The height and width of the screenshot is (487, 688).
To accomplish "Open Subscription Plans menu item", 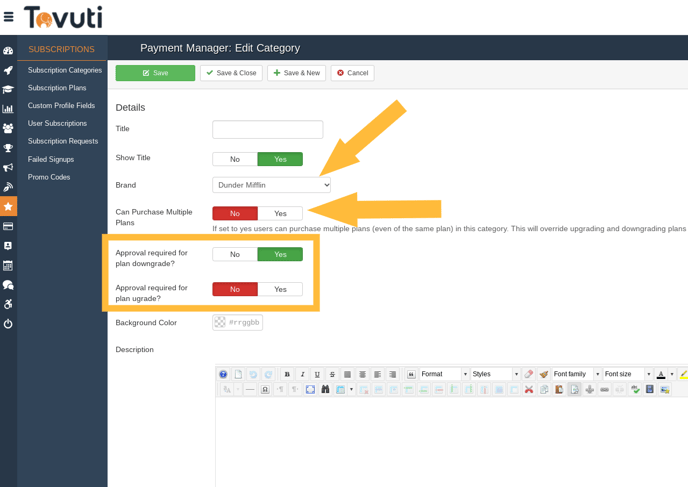I will (x=57, y=88).
